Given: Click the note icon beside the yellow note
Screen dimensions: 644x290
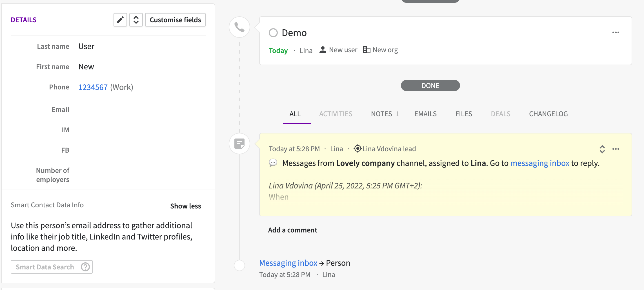Looking at the screenshot, I should [x=239, y=143].
